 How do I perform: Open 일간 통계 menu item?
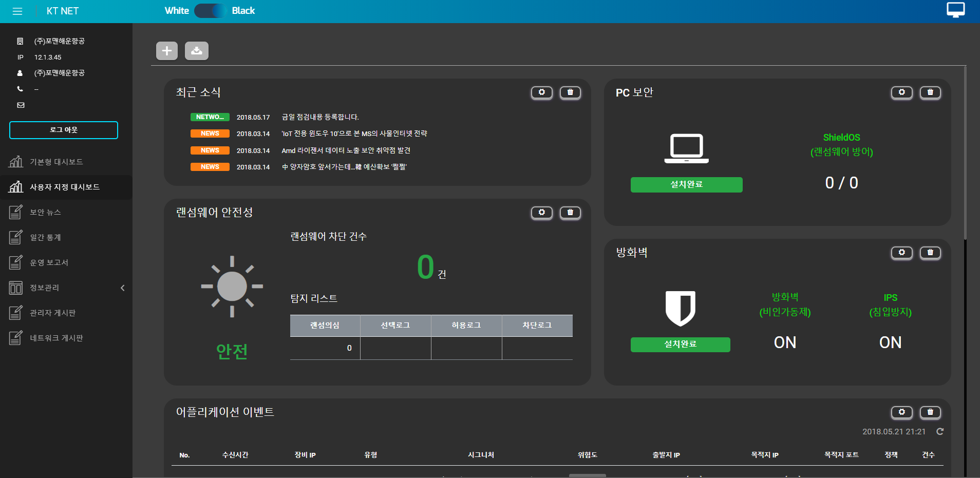point(45,237)
